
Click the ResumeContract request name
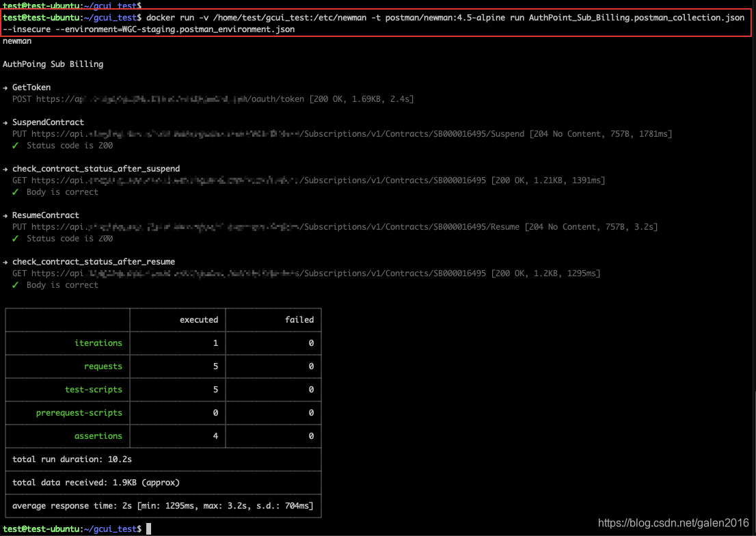pos(46,215)
